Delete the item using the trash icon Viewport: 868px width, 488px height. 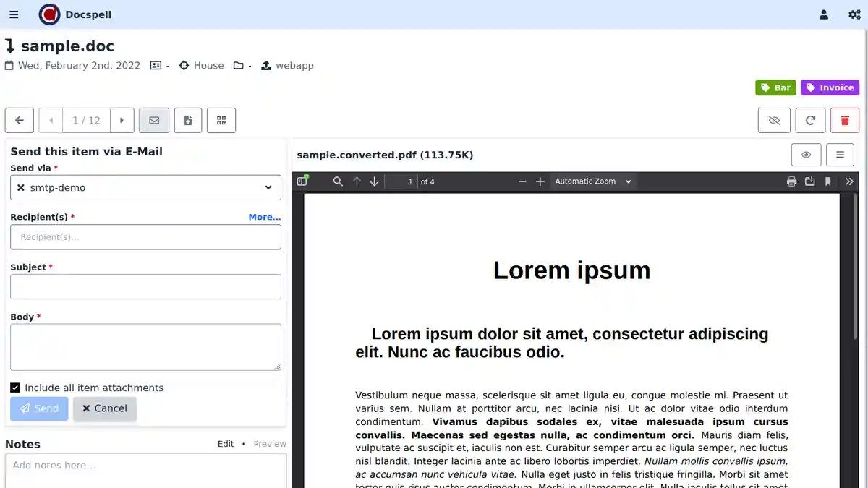844,120
